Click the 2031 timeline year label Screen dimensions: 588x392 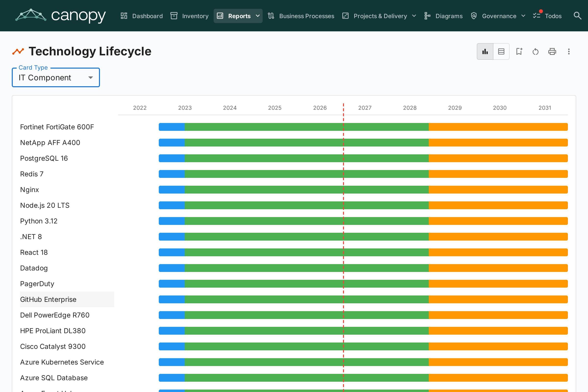tap(545, 108)
